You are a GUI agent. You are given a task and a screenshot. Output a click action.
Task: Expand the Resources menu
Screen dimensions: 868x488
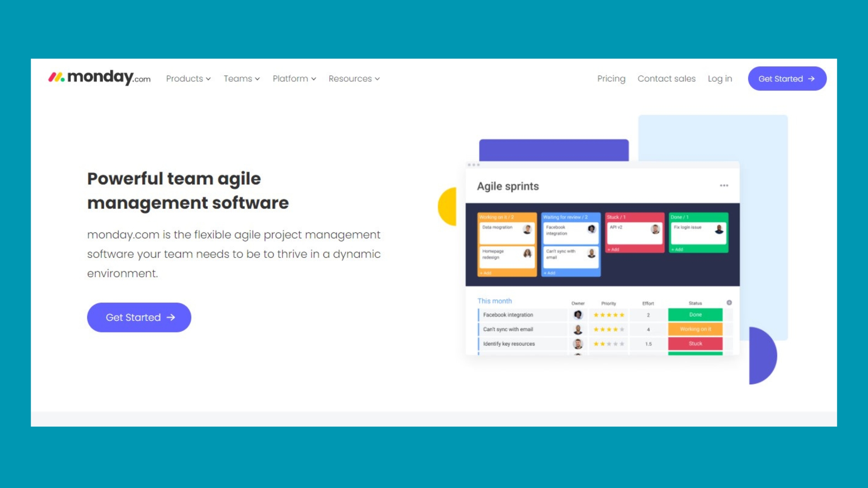354,79
